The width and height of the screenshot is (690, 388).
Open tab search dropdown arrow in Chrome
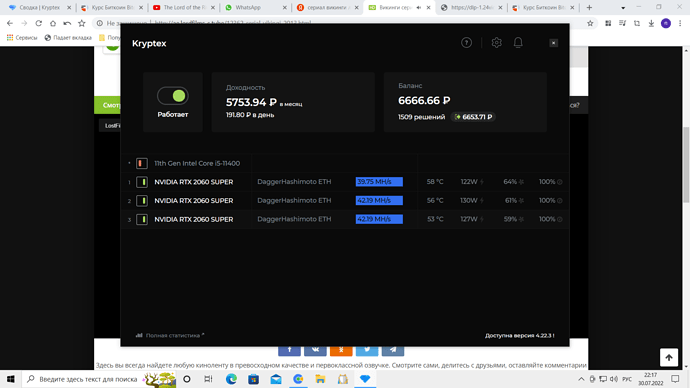(623, 7)
